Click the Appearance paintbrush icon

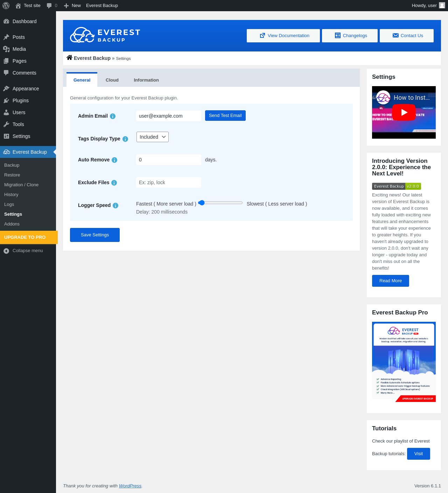[6, 89]
